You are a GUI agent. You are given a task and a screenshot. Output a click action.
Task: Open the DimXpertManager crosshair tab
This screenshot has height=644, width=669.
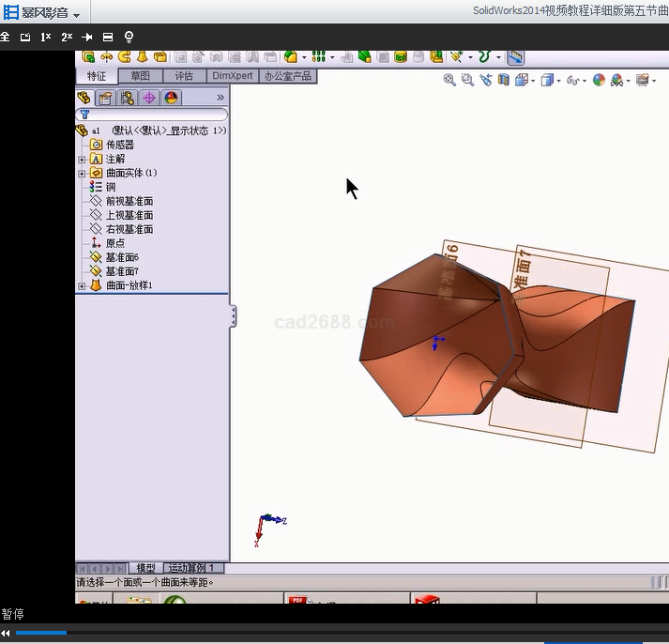(149, 98)
